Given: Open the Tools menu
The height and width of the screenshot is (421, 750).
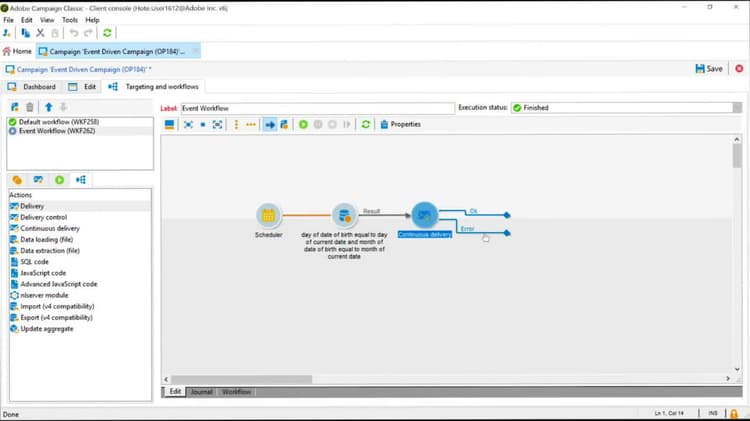Looking at the screenshot, I should 69,20.
